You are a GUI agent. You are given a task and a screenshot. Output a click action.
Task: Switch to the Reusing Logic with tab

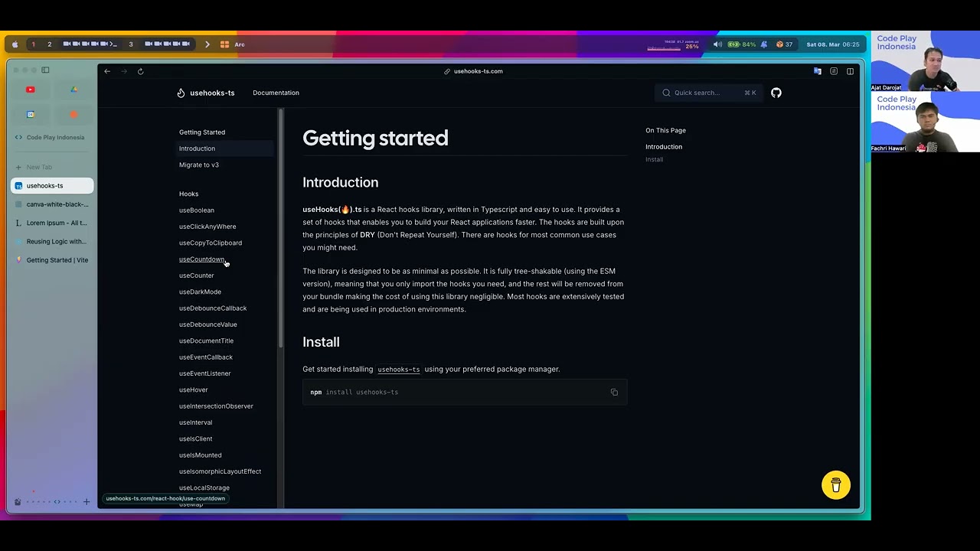[52, 242]
